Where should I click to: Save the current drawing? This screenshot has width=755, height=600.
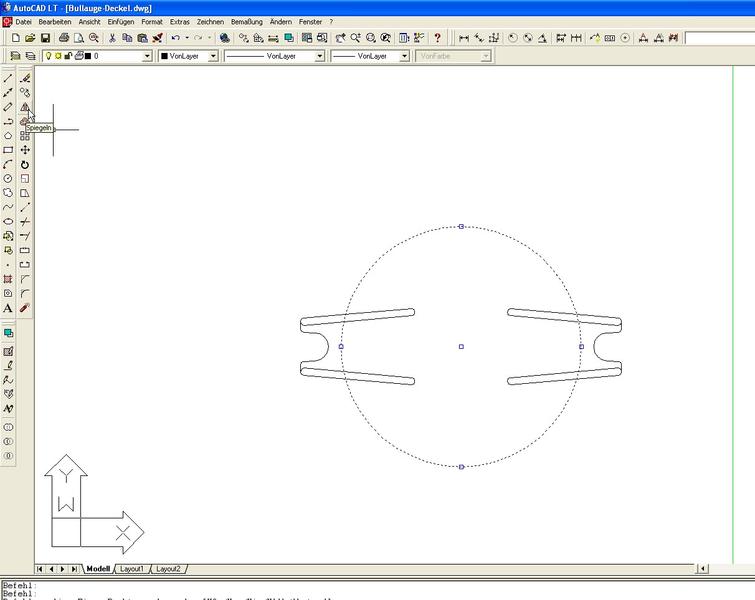tap(45, 38)
